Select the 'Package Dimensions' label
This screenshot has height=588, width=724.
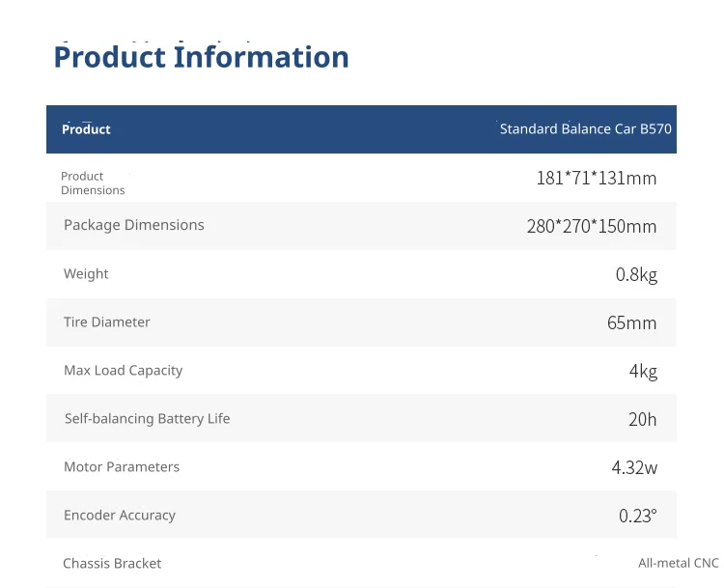(134, 225)
